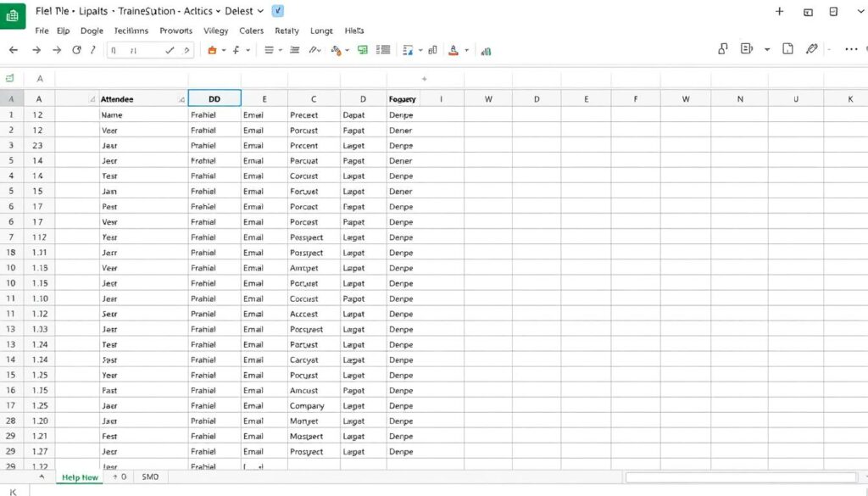Expand the chevron at top right corner
This screenshot has width=868, height=496.
coord(862,12)
